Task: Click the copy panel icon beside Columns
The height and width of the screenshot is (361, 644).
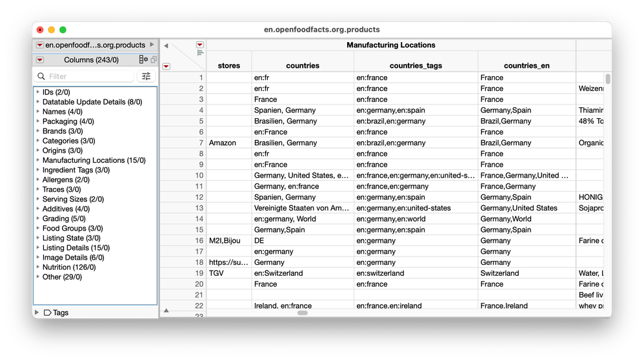Action: click(154, 59)
